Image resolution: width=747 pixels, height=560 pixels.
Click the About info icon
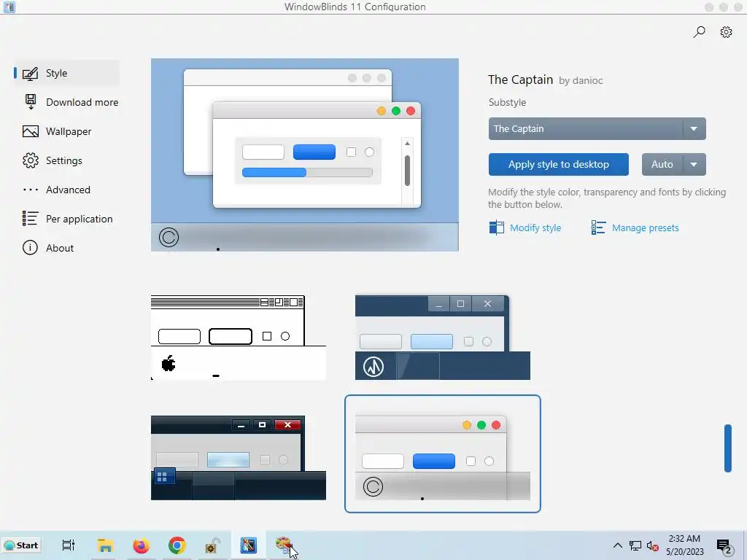tap(30, 248)
